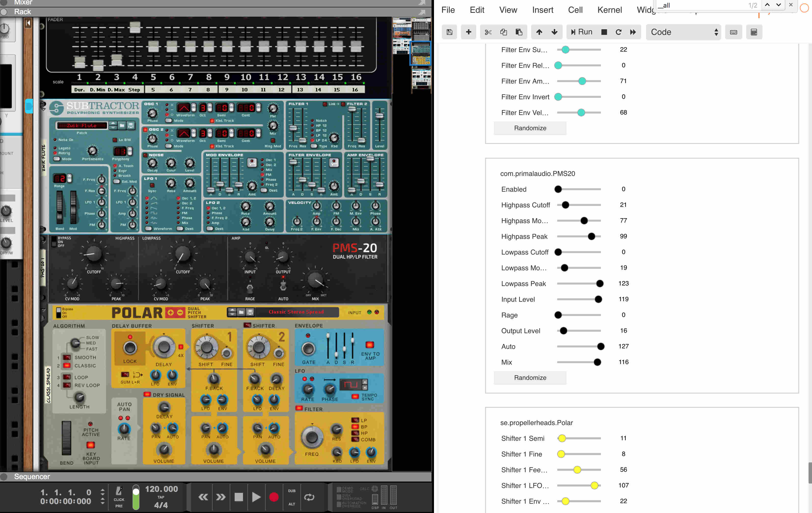Arm recording with the red record button
The image size is (812, 513).
coord(274,497)
